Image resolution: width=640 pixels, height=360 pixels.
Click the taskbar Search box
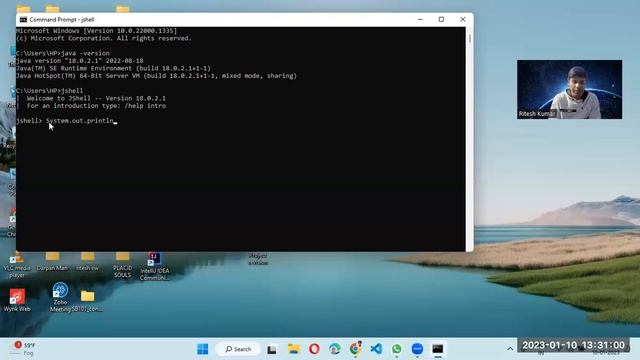coord(238,349)
